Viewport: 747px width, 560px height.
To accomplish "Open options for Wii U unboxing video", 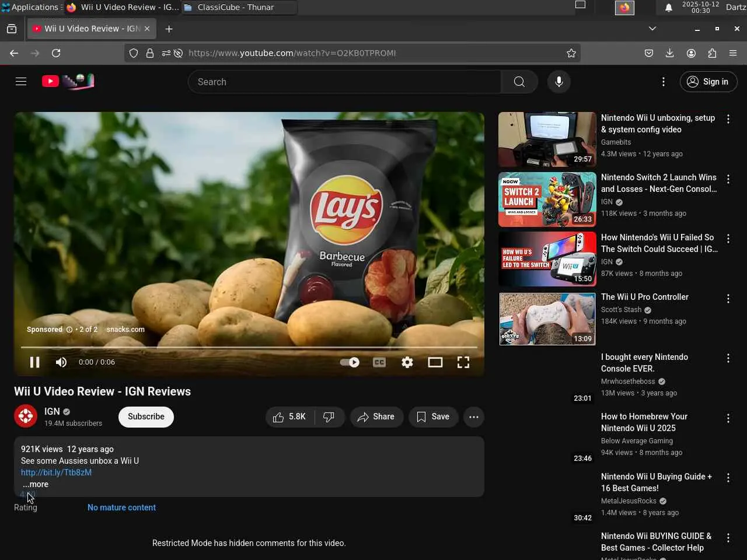I will click(728, 119).
